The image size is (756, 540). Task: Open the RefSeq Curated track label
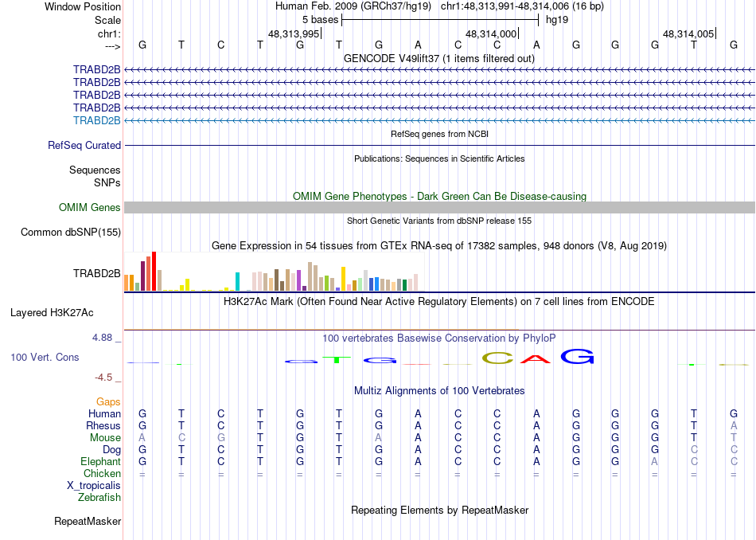coord(84,145)
